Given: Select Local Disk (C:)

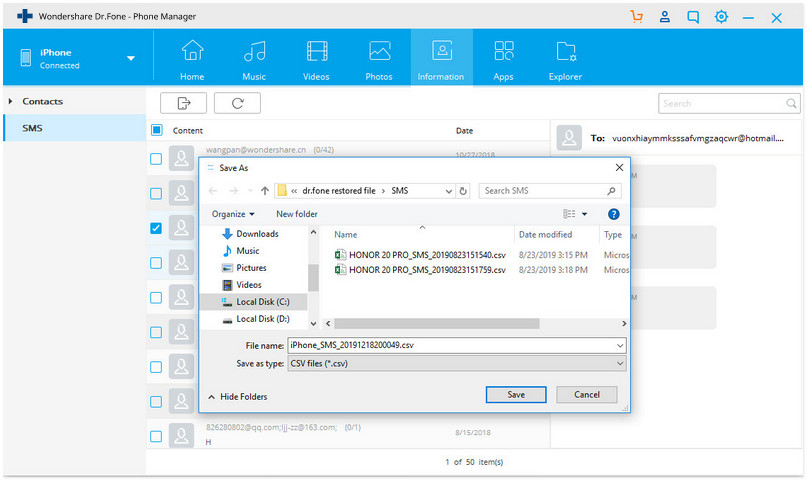Looking at the screenshot, I should [x=262, y=301].
